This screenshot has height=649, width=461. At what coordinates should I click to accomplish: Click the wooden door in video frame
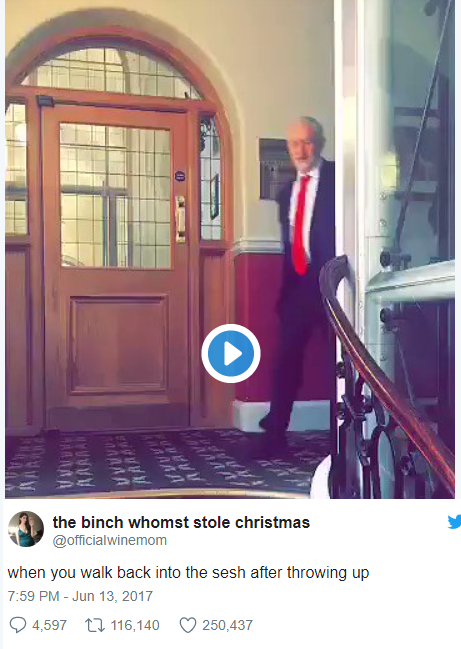pos(117,267)
